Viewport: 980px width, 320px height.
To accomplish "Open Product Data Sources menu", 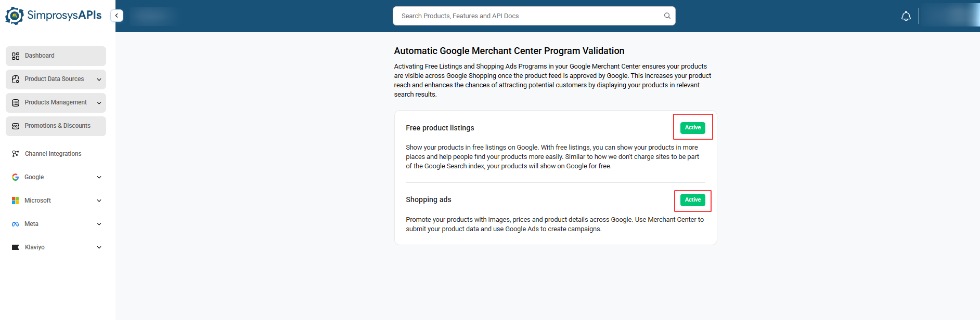I will click(56, 79).
